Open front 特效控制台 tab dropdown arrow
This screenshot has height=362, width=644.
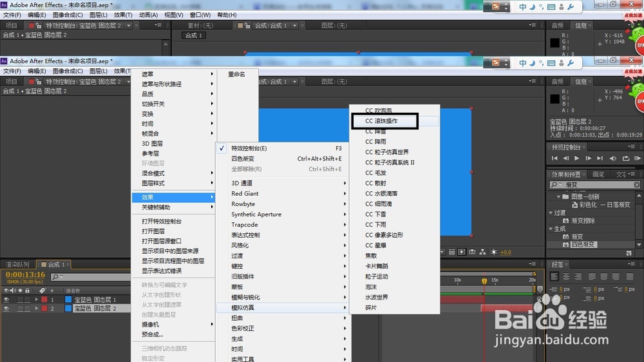pyautogui.click(x=128, y=82)
